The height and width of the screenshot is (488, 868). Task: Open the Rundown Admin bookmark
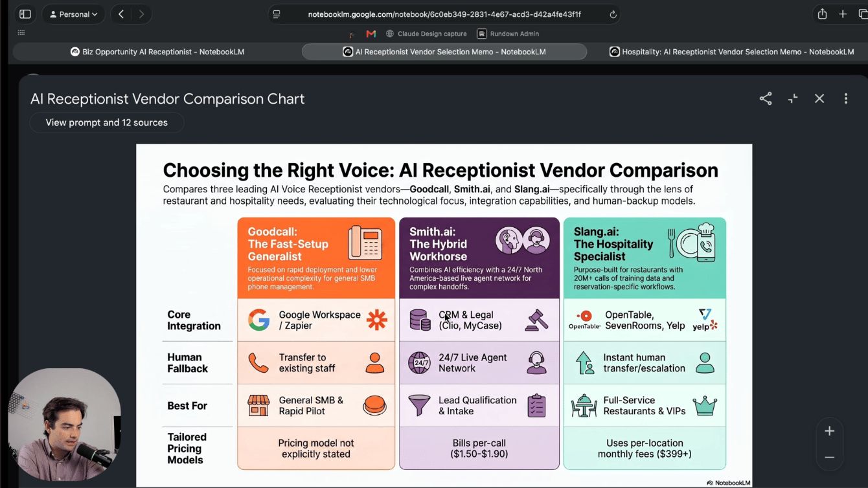tap(508, 34)
